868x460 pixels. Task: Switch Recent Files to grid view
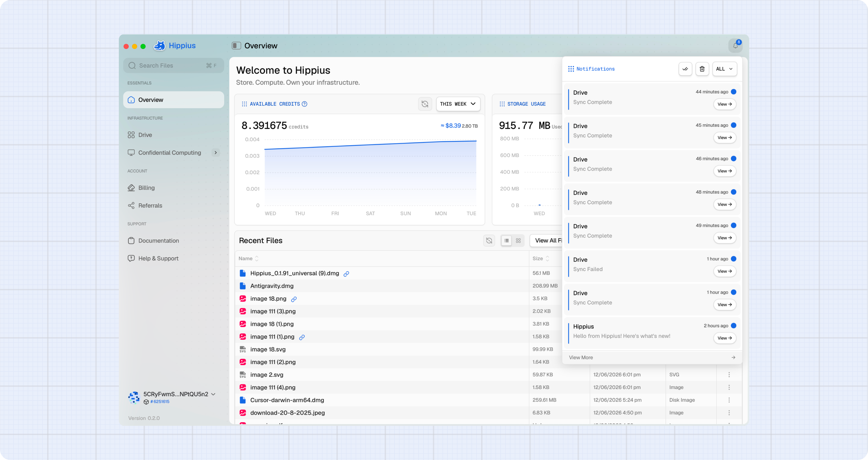click(x=518, y=241)
